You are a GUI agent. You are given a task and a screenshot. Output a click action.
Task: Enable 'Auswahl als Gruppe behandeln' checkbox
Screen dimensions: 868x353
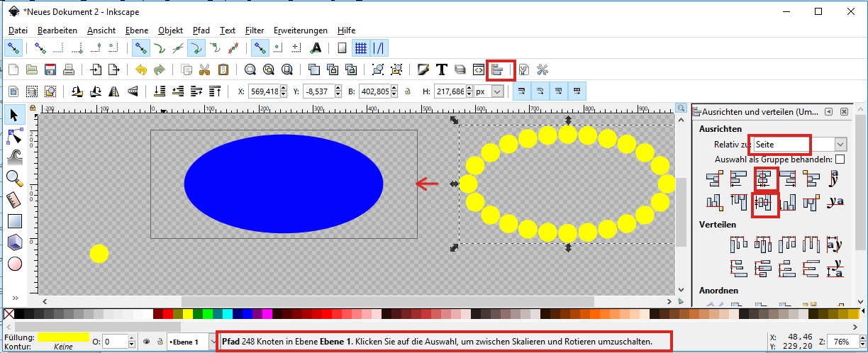tap(840, 159)
